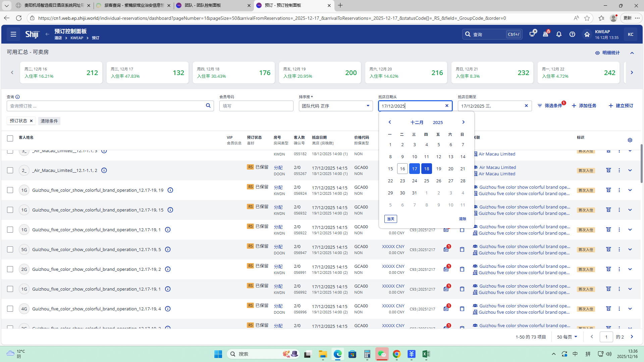Open the help question mark icon
This screenshot has height=362, width=644.
(x=572, y=34)
